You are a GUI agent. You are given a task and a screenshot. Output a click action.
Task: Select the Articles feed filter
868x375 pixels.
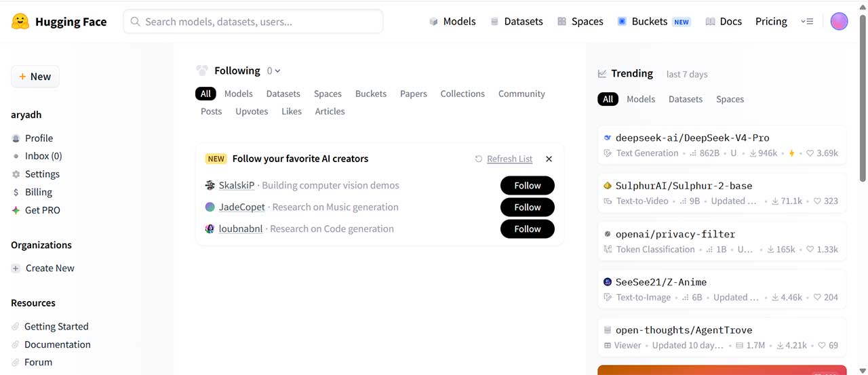click(x=330, y=111)
